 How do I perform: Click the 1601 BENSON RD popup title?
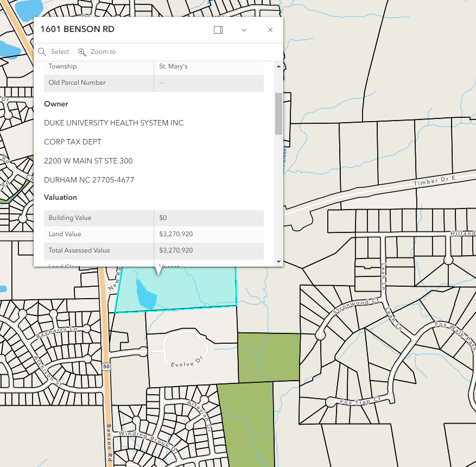pyautogui.click(x=78, y=29)
